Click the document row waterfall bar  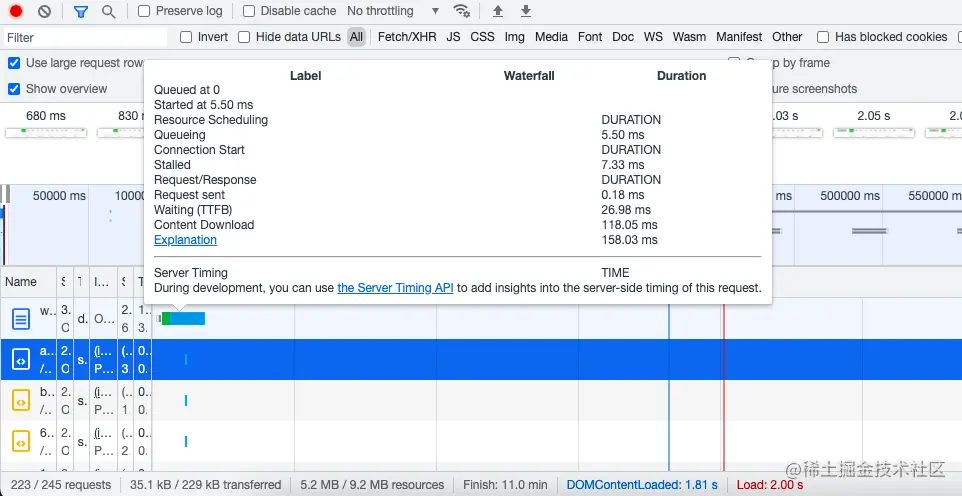pyautogui.click(x=183, y=318)
